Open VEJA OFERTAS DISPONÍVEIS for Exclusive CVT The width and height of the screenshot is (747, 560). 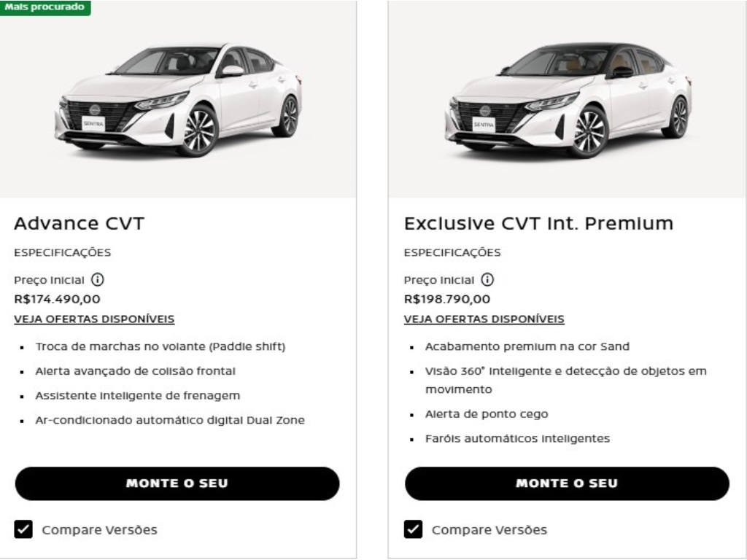pyautogui.click(x=484, y=319)
